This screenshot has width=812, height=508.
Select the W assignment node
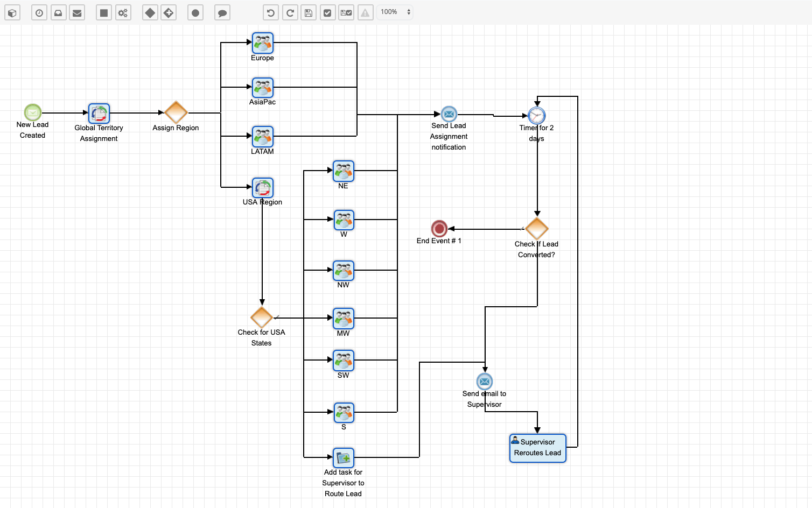[x=344, y=220]
